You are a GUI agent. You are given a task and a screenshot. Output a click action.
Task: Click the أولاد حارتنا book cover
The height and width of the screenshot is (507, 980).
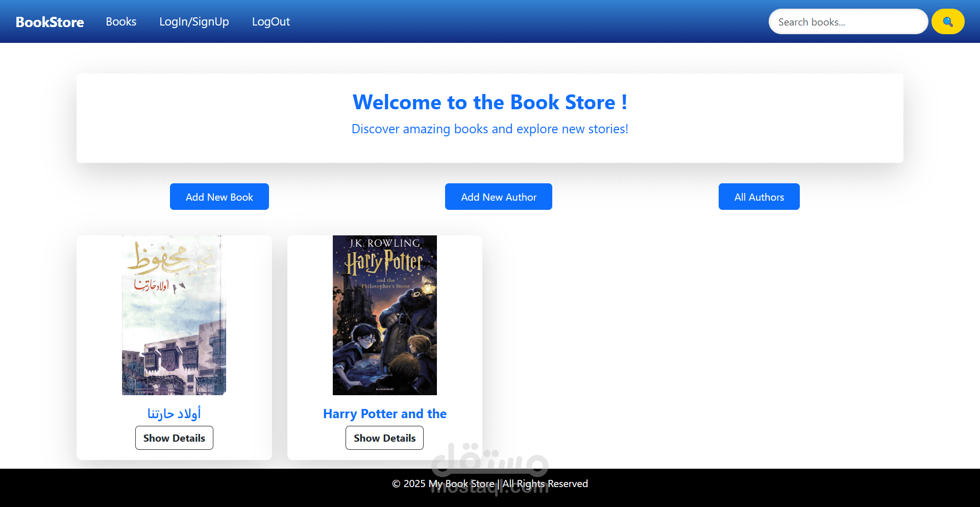174,315
